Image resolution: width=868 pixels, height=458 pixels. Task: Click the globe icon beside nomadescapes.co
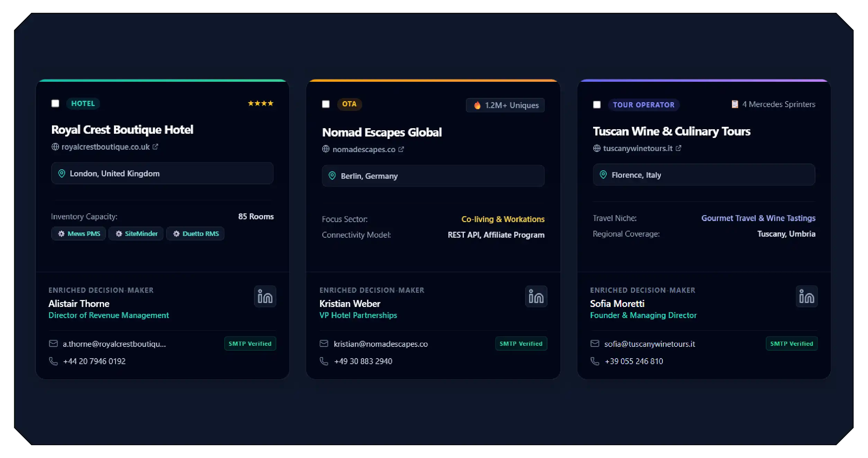pyautogui.click(x=326, y=149)
